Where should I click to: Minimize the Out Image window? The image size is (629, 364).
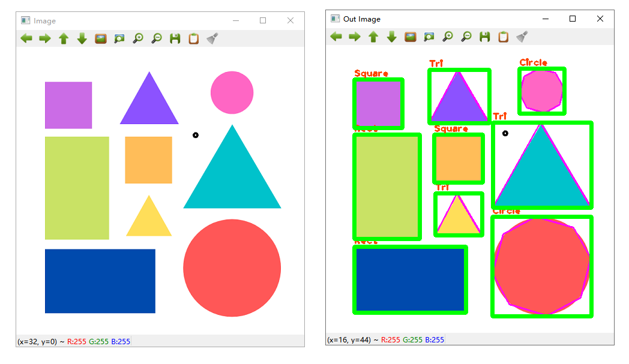[x=546, y=19]
